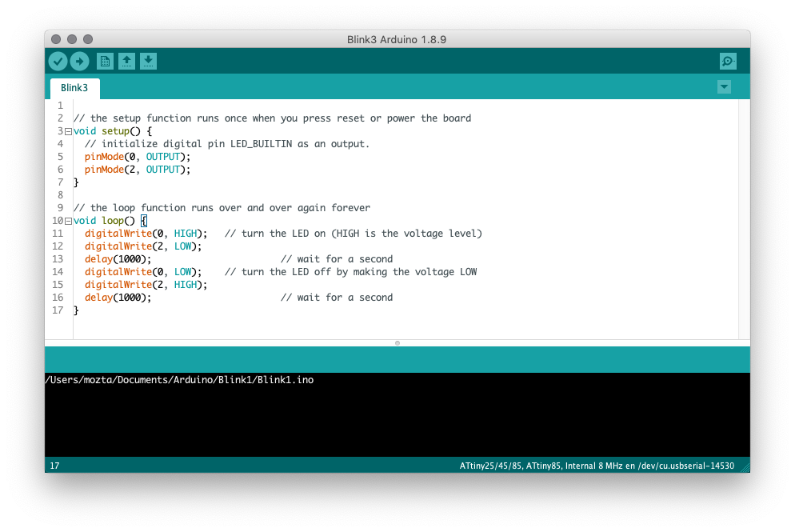795x532 pixels.
Task: Click the loop function comment on line 9
Action: [222, 208]
